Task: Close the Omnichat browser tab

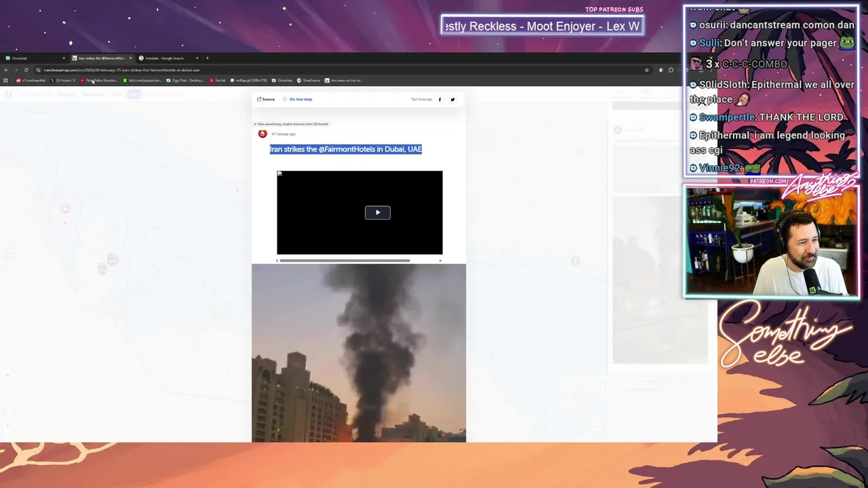Action: pos(64,58)
